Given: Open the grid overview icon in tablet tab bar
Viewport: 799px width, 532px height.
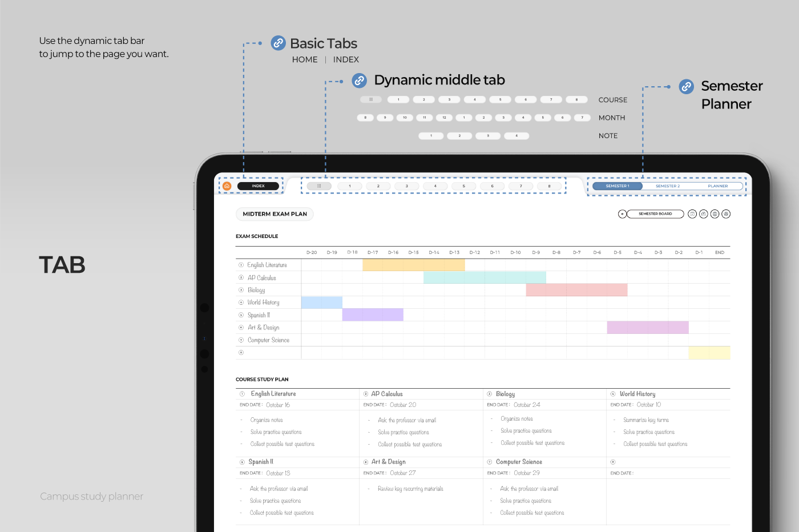Looking at the screenshot, I should pos(318,186).
